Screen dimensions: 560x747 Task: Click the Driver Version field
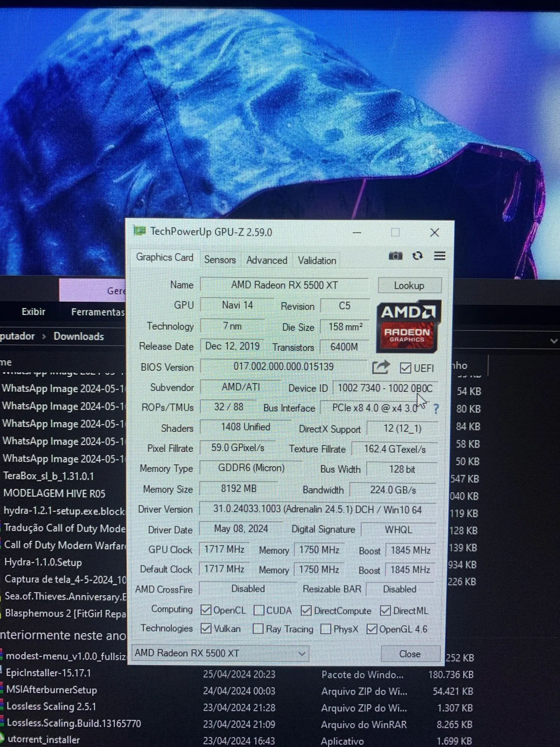318,509
